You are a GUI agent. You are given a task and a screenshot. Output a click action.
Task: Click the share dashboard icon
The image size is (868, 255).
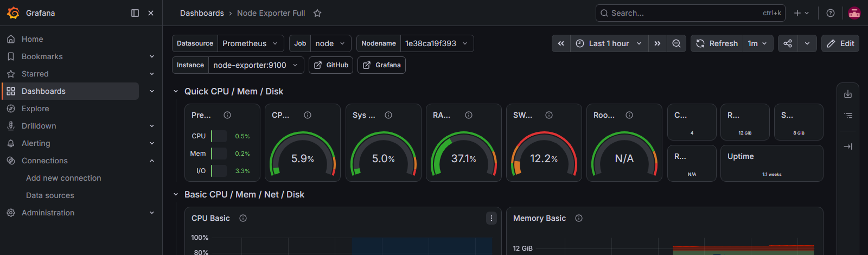coord(788,43)
